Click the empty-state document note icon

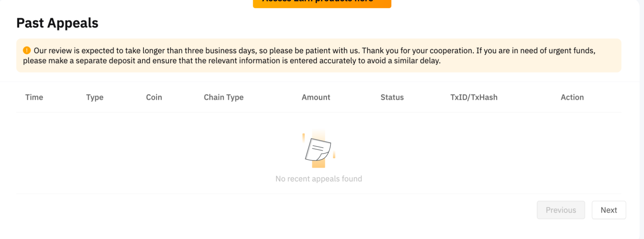coord(318,149)
